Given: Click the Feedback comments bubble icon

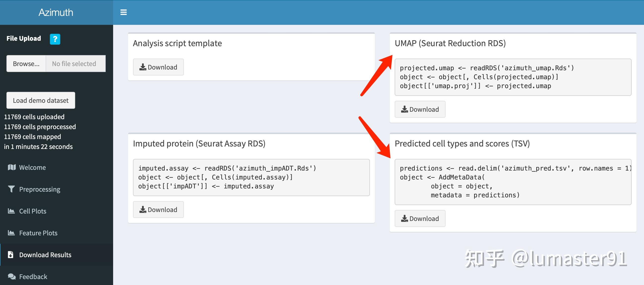Looking at the screenshot, I should 11,276.
